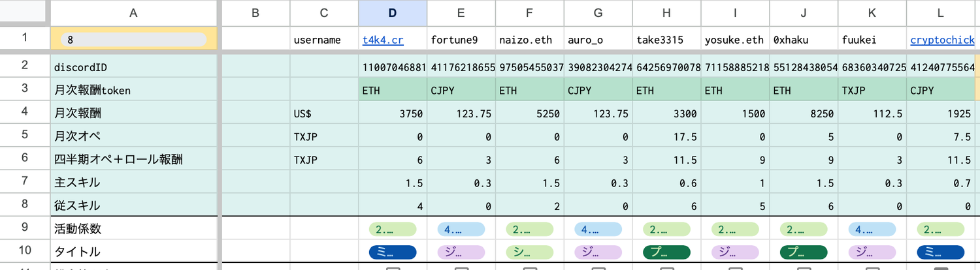
Task: Select row 7 header
Action: (25, 181)
